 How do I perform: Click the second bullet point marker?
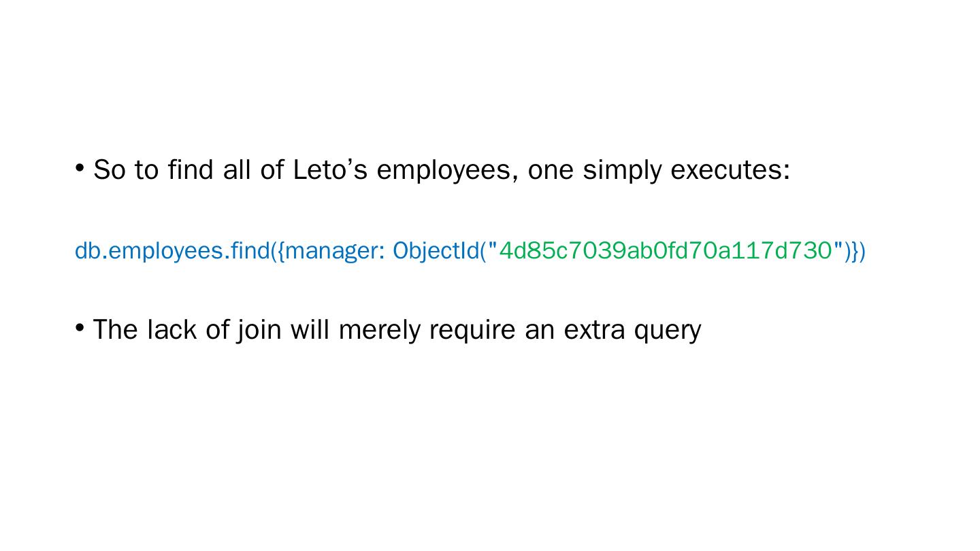(x=80, y=328)
